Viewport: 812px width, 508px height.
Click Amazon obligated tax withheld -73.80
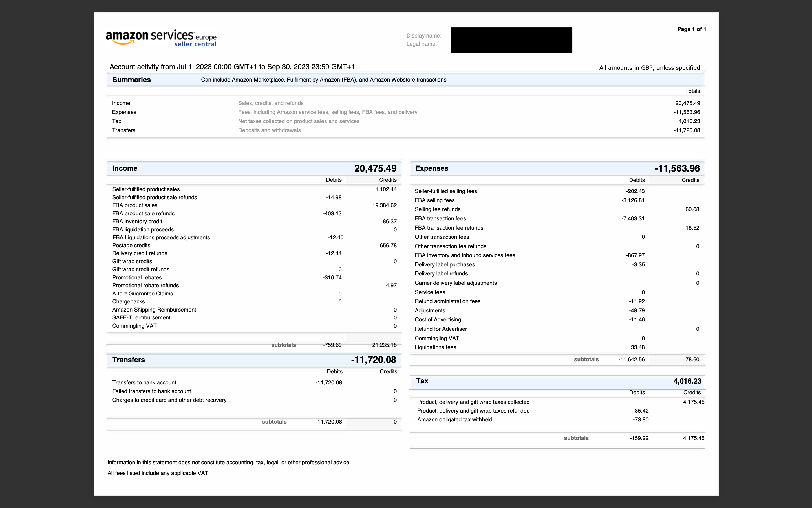click(641, 419)
